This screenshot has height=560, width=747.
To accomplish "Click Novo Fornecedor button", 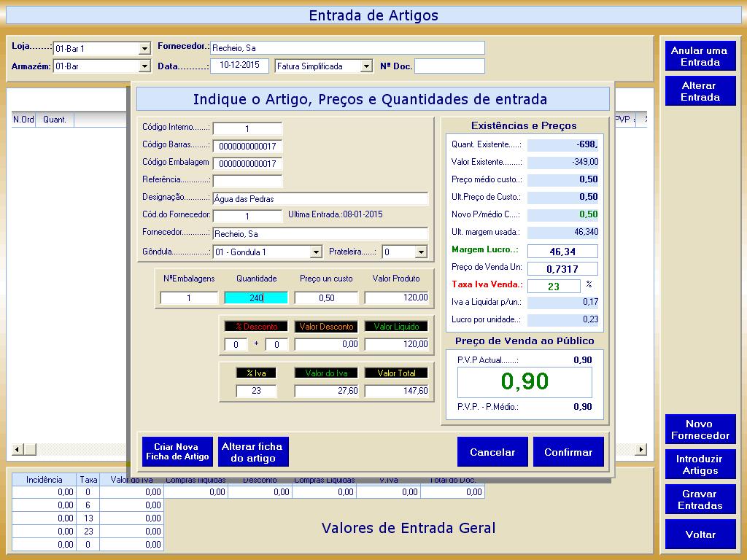I will 700,429.
